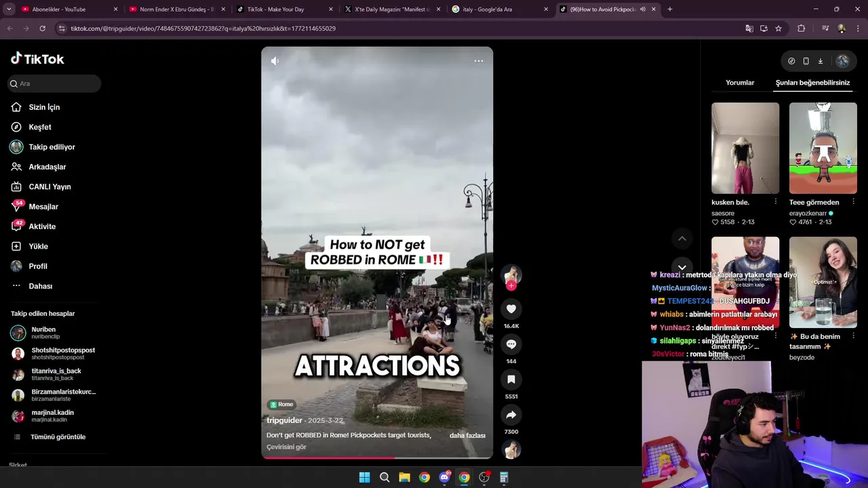Bookmark this page with star icon
This screenshot has height=488, width=868.
pyautogui.click(x=778, y=28)
